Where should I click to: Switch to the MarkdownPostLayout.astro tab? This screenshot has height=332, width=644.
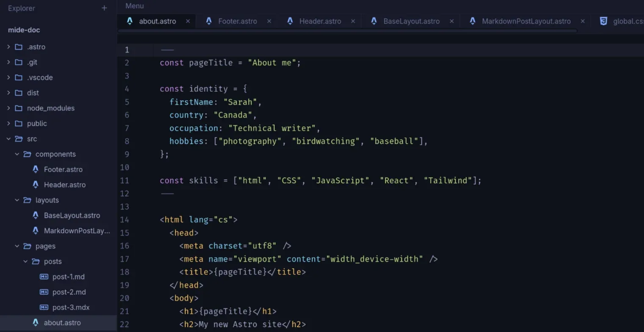526,21
